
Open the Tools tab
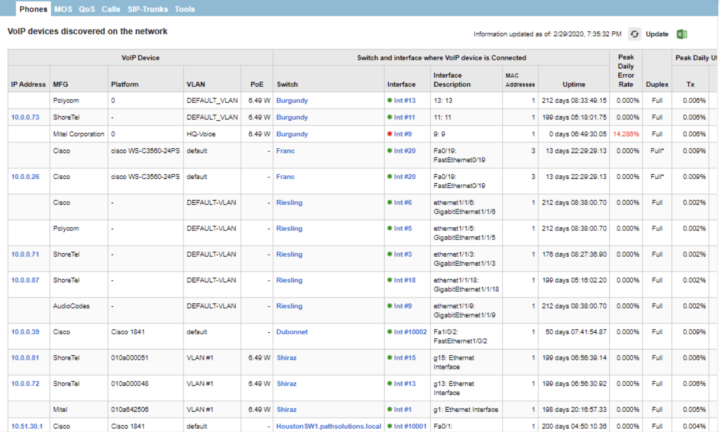(185, 9)
